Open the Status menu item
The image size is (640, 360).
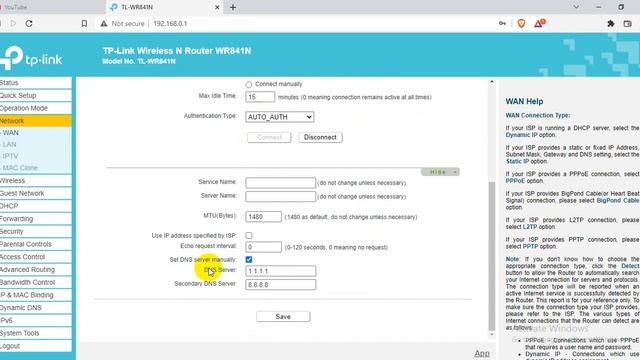pyautogui.click(x=36, y=83)
